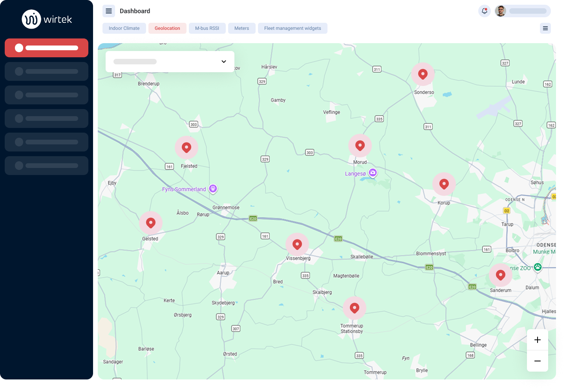Screen dimensions: 567x392
Task: Zoom out using the minus button
Action: click(x=538, y=361)
